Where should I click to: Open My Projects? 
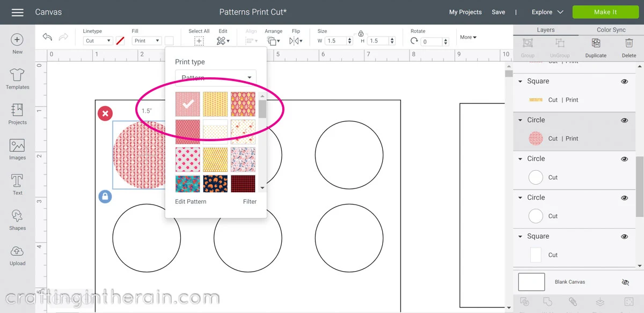pyautogui.click(x=465, y=12)
